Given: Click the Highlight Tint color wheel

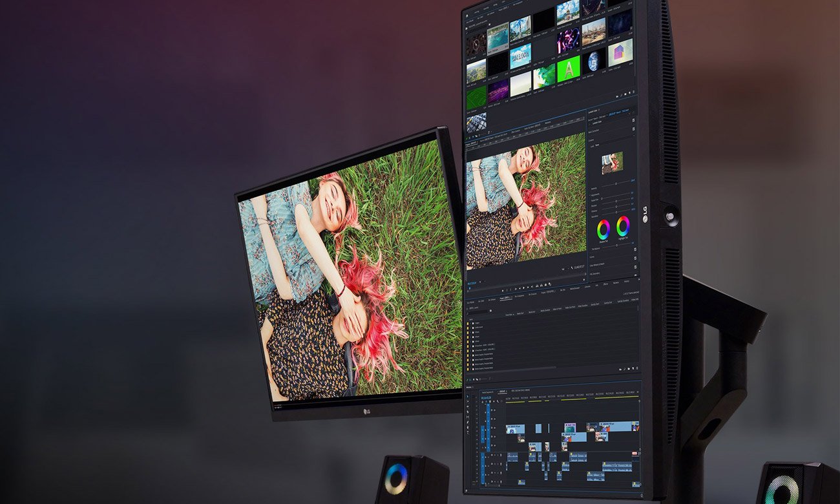Looking at the screenshot, I should pyautogui.click(x=623, y=226).
